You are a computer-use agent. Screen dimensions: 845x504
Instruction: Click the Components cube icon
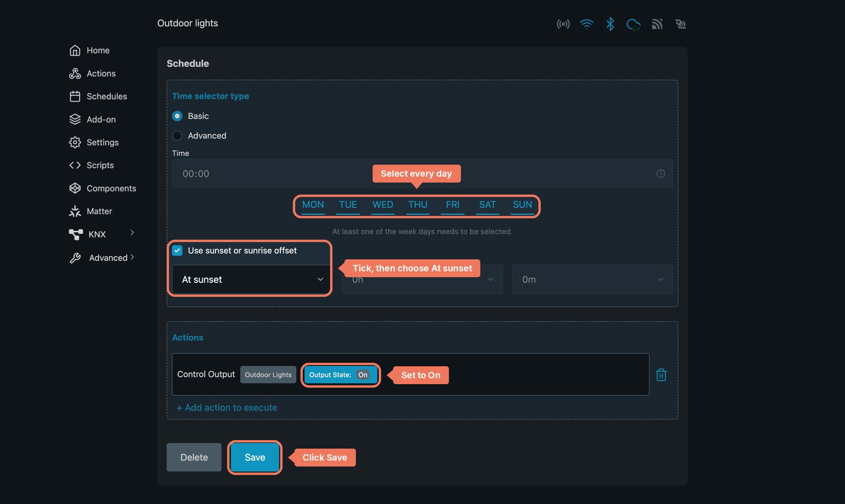[x=75, y=188]
